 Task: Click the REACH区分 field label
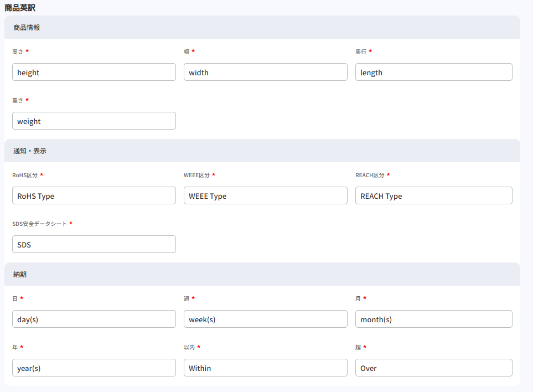click(x=369, y=175)
